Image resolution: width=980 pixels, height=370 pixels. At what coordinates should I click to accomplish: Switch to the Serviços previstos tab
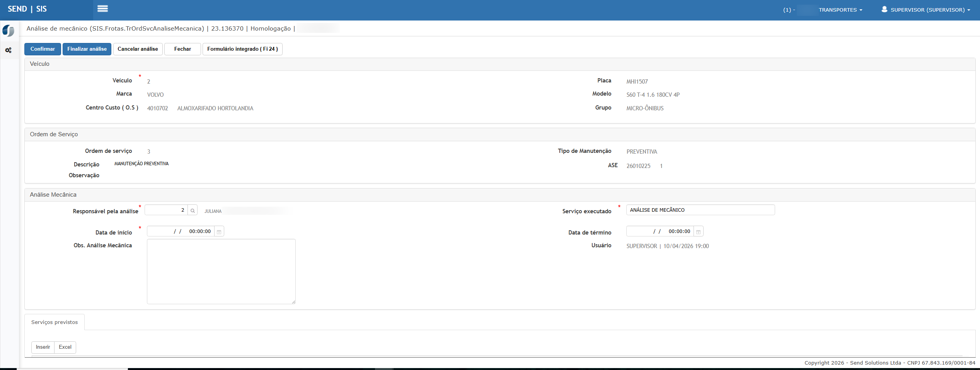coord(55,322)
